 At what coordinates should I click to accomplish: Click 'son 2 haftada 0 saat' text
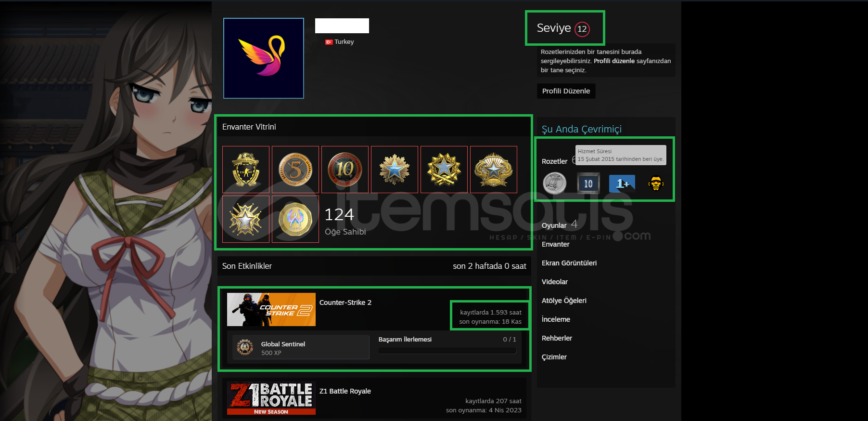click(489, 266)
